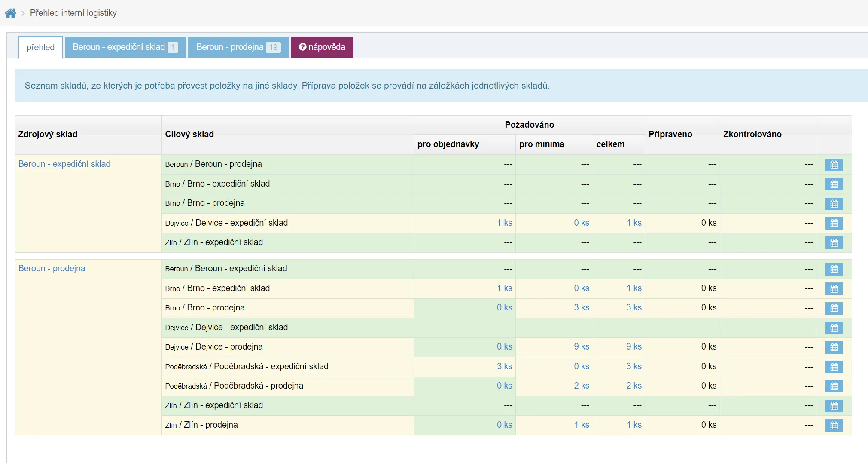Open the nápověda help tab
Viewport: 868px width, 463px height.
322,47
